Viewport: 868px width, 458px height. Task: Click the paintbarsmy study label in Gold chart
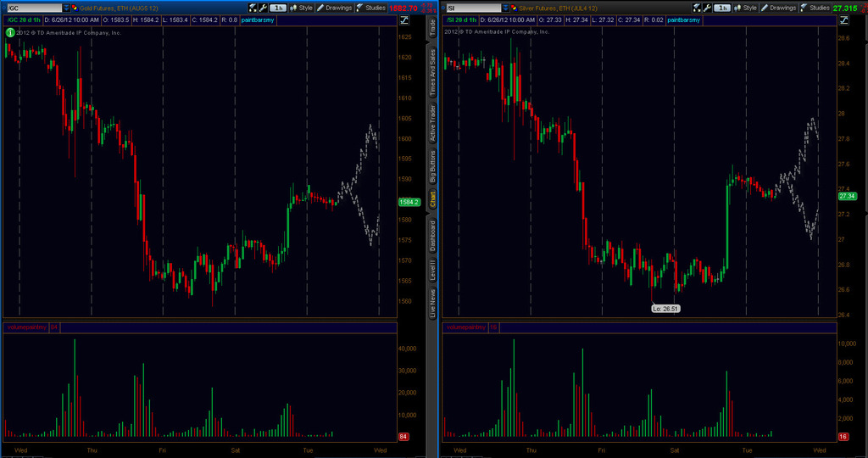coord(258,20)
